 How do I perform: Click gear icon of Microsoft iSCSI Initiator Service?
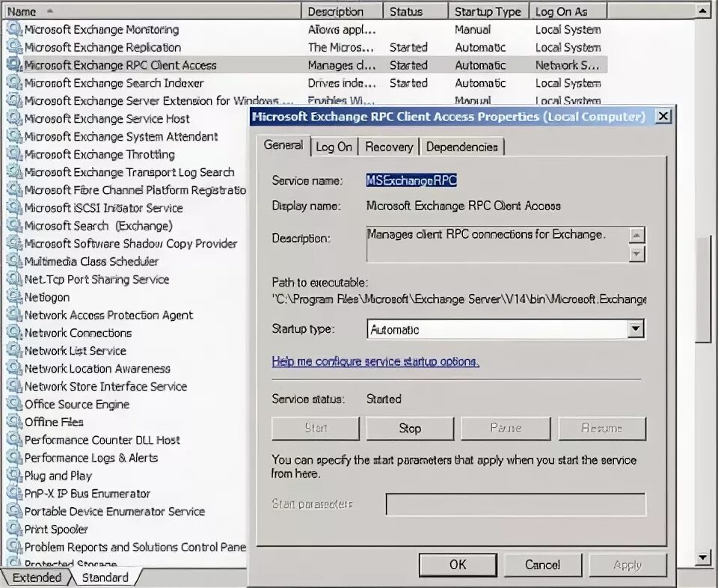click(x=14, y=209)
